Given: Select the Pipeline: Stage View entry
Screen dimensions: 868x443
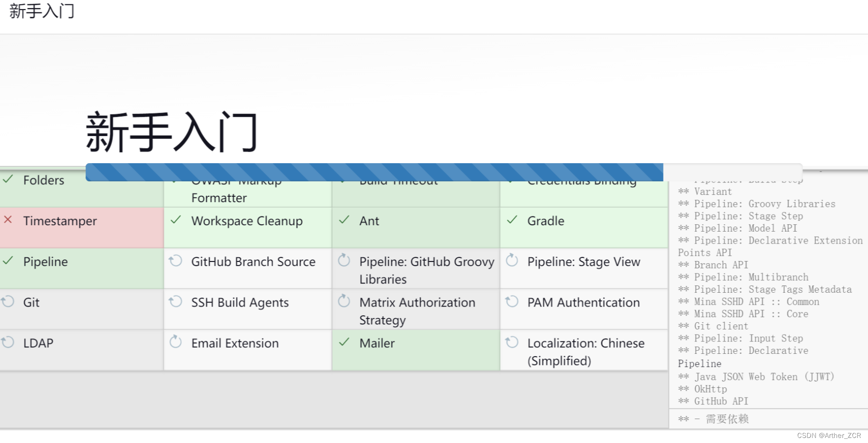Looking at the screenshot, I should (584, 261).
